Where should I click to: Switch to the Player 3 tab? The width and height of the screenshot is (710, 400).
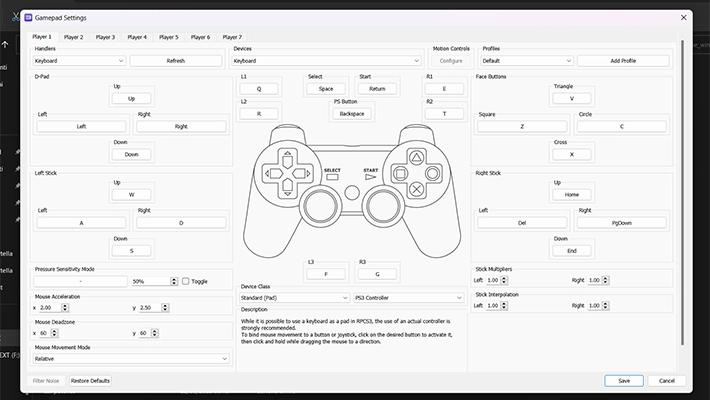point(105,37)
